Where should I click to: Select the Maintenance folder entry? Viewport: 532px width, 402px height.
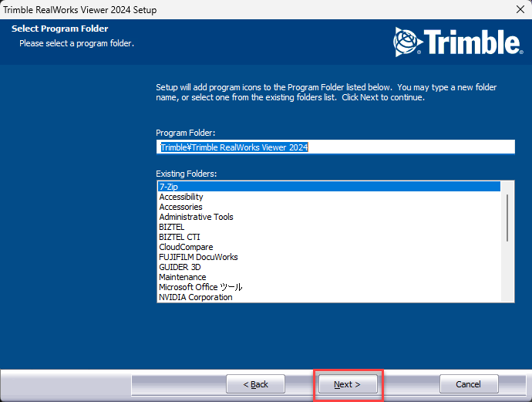[x=183, y=277]
